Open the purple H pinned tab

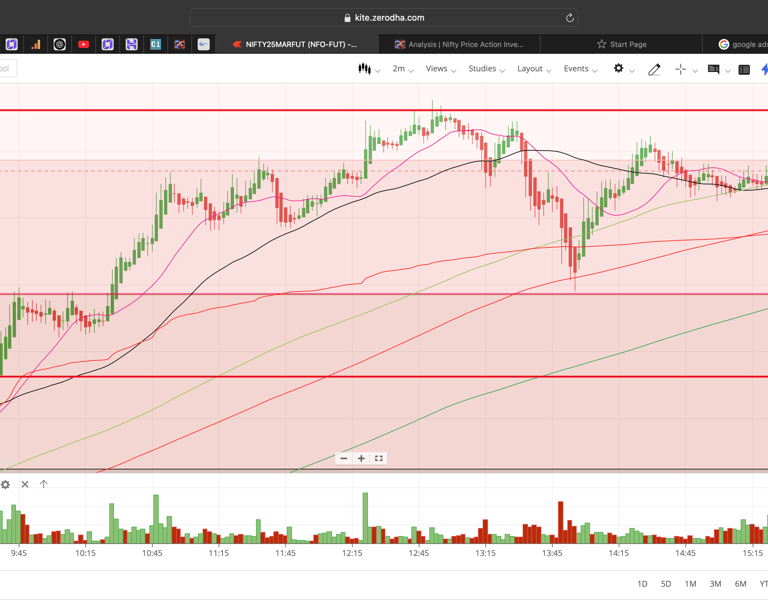[x=131, y=45]
